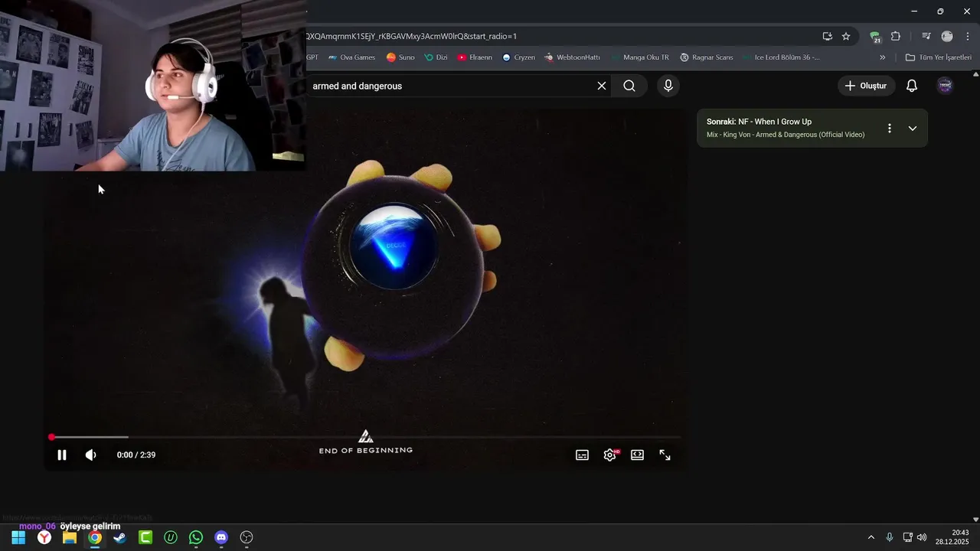The width and height of the screenshot is (980, 551).
Task: Open Steam from the taskbar
Action: (x=120, y=537)
